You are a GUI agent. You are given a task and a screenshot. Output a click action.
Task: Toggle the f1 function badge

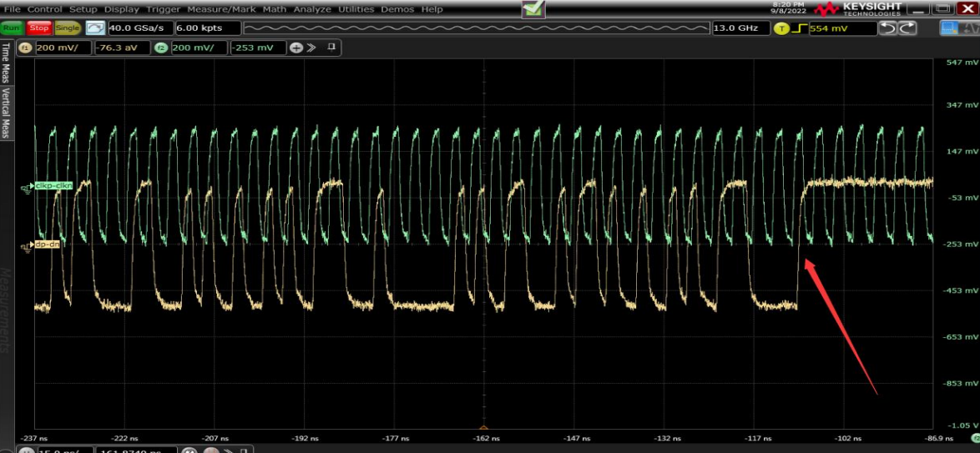(27, 48)
